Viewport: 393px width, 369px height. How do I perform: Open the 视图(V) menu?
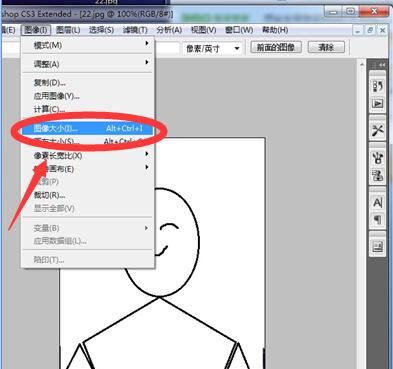203,30
